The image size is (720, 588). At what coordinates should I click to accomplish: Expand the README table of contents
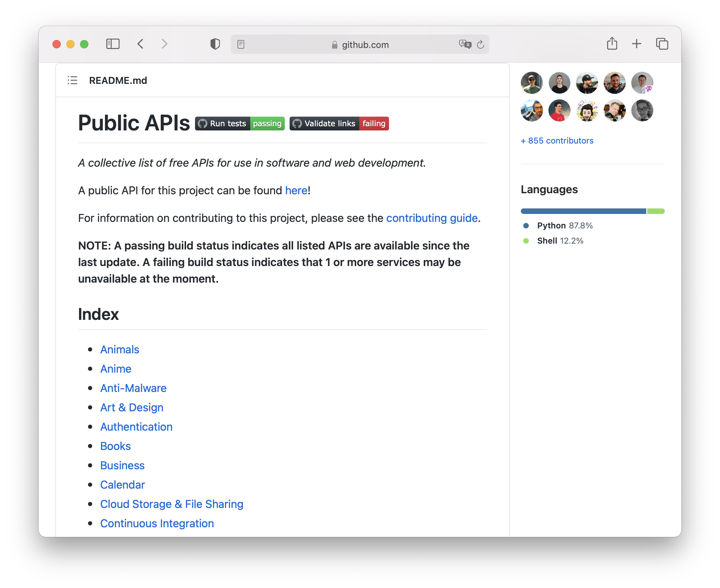click(x=72, y=80)
